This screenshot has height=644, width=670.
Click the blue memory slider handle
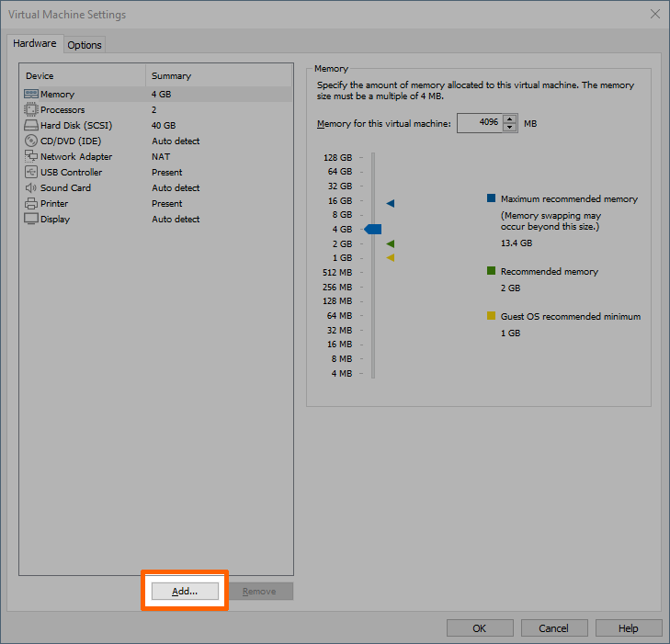pyautogui.click(x=373, y=229)
